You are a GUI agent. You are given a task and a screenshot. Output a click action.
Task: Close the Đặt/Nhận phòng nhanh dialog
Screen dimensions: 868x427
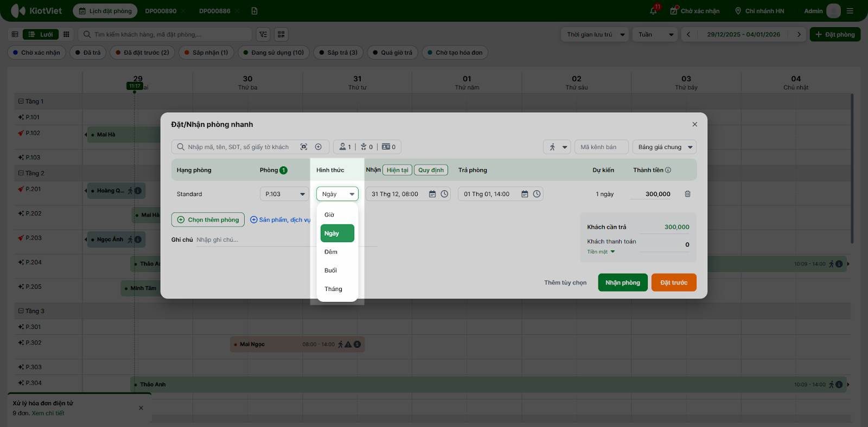(694, 125)
